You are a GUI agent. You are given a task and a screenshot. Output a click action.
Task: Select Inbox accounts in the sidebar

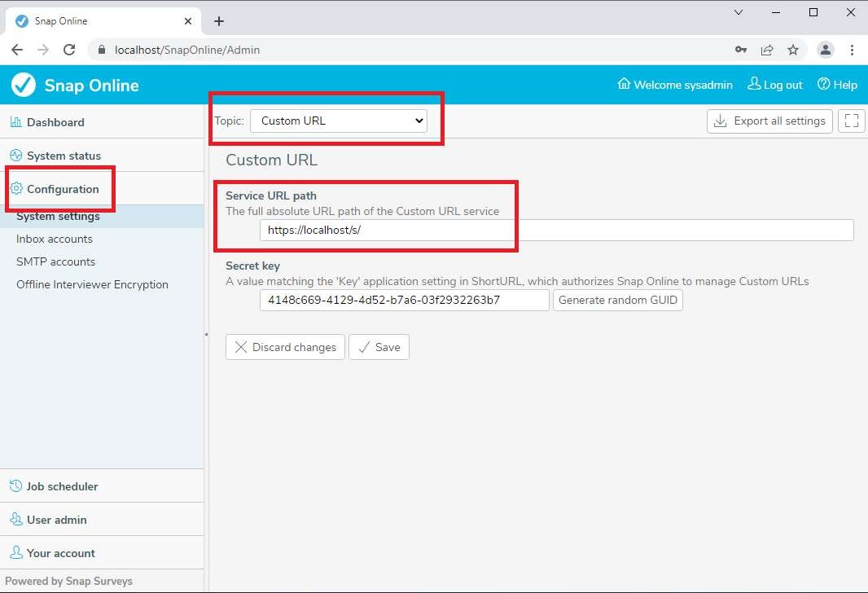(x=55, y=239)
